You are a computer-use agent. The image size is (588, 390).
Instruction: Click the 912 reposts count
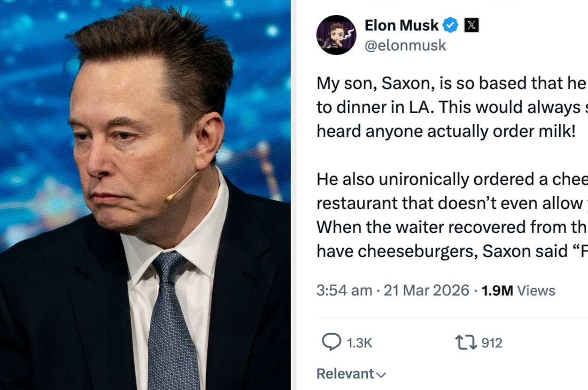click(x=492, y=343)
